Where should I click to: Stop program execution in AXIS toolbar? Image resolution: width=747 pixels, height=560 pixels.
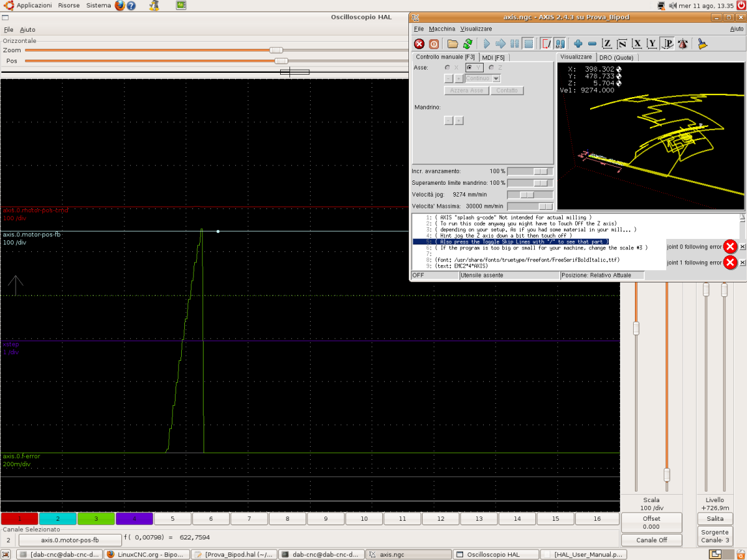click(x=528, y=44)
